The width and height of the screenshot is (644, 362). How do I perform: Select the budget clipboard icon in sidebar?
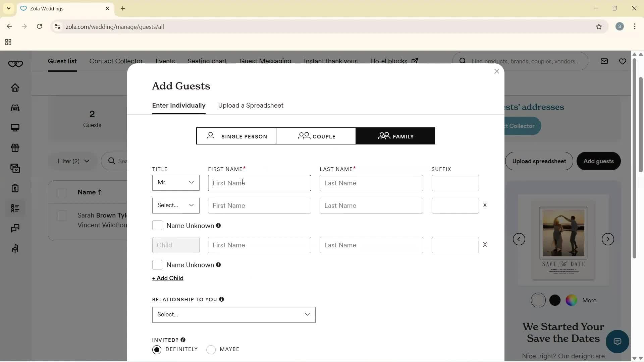point(15,188)
